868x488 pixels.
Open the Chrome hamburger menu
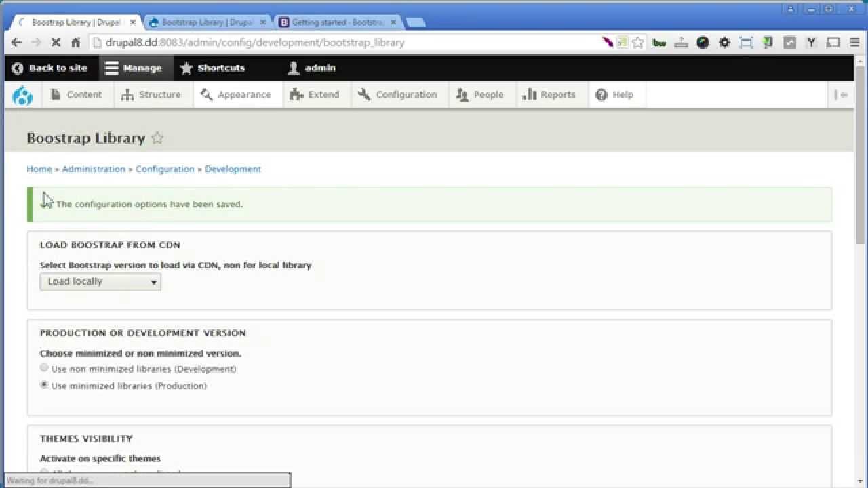pyautogui.click(x=854, y=42)
